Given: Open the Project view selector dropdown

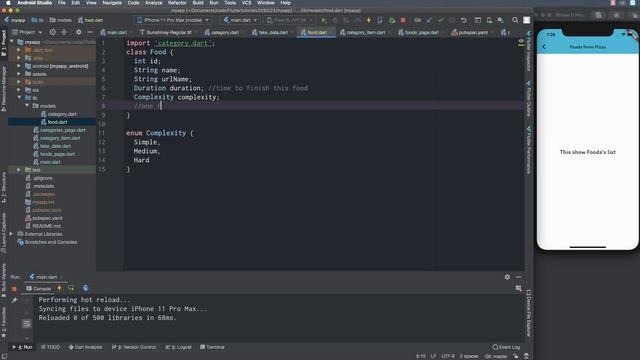Looking at the screenshot, I should coord(27,32).
